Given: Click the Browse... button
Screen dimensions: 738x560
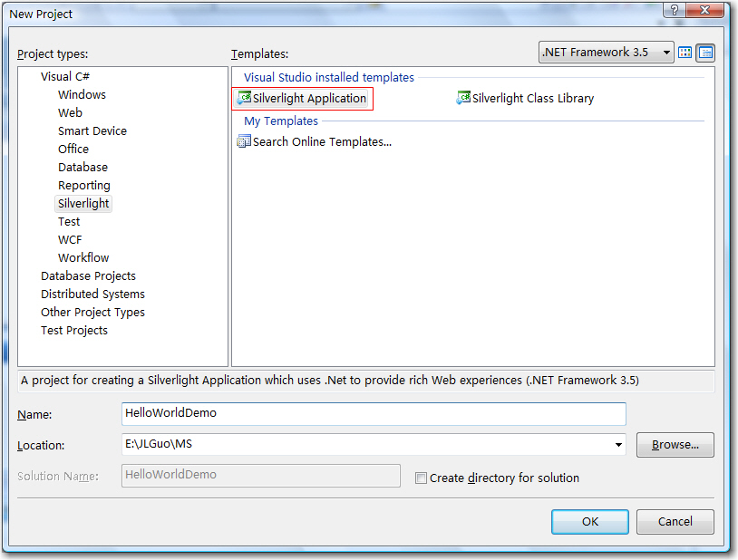Looking at the screenshot, I should coord(675,445).
